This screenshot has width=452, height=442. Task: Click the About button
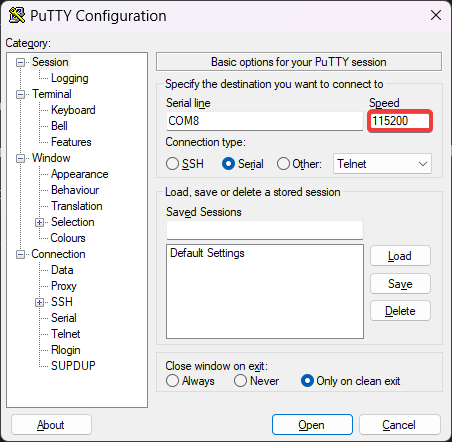[51, 425]
